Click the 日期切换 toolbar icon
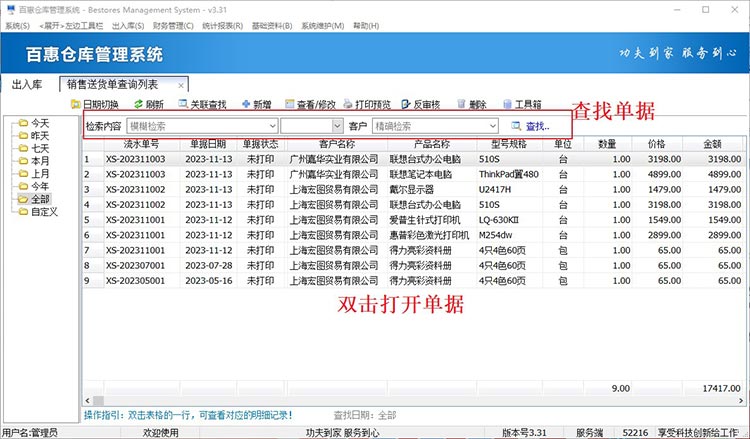This screenshot has width=750, height=439. coord(76,104)
